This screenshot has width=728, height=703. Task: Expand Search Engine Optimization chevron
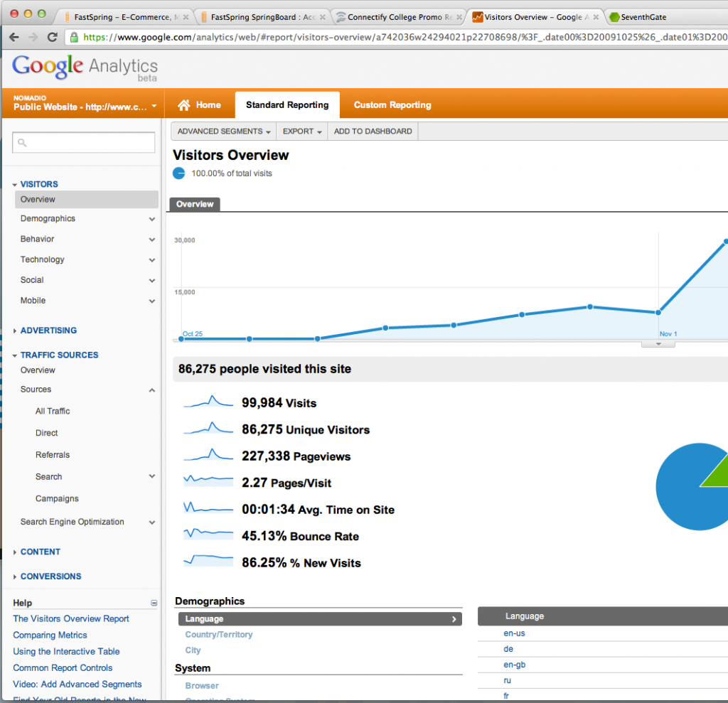(152, 522)
